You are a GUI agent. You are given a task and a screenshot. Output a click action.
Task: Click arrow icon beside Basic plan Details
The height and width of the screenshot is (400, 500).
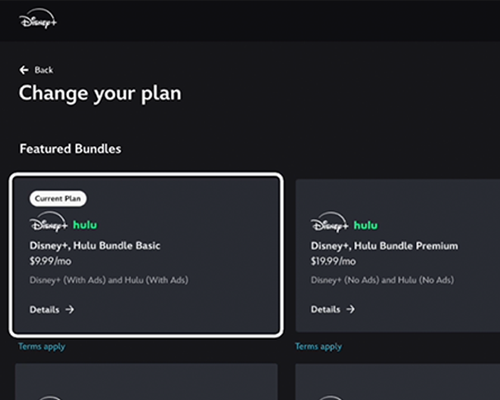tap(70, 310)
